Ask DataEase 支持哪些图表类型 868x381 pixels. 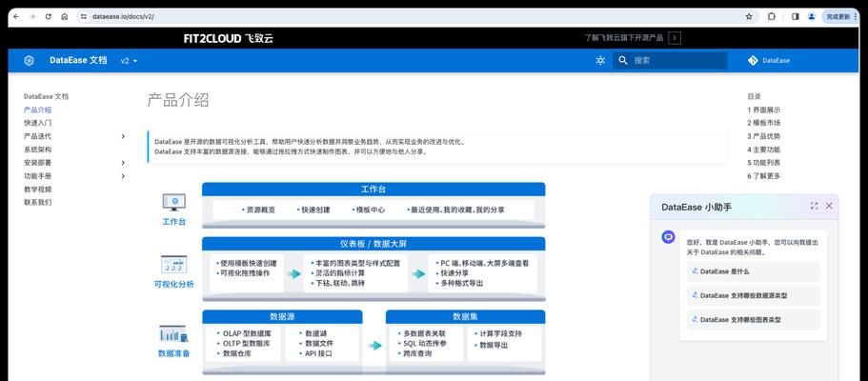tap(753, 320)
